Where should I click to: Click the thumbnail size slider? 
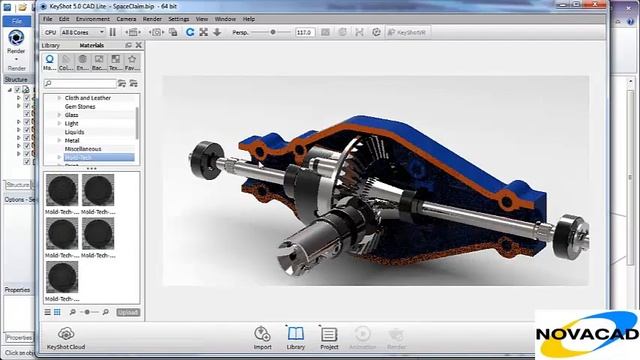point(87,312)
